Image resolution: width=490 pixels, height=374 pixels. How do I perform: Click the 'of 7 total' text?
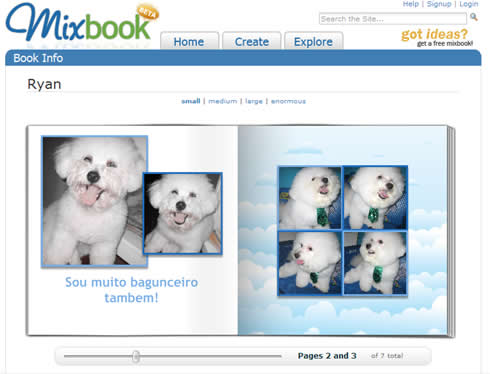point(387,356)
